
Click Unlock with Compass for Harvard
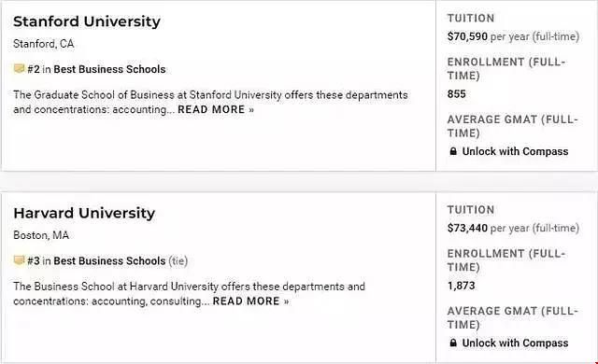[x=515, y=343]
